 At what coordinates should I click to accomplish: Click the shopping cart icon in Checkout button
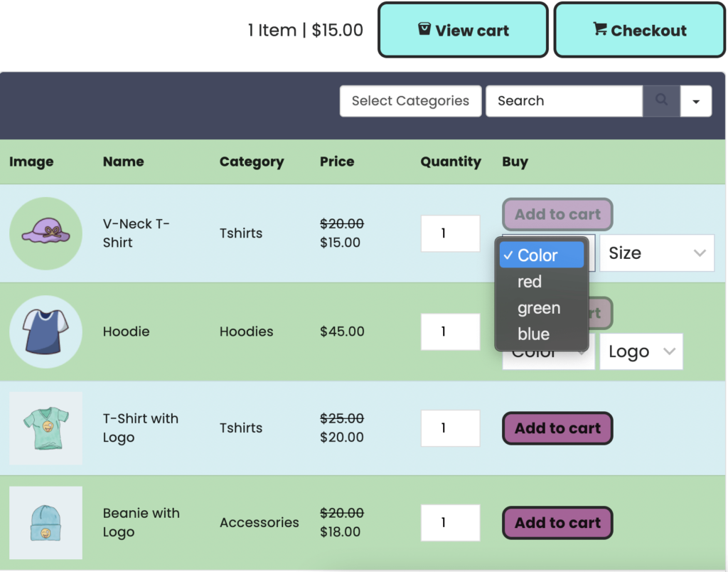click(599, 29)
